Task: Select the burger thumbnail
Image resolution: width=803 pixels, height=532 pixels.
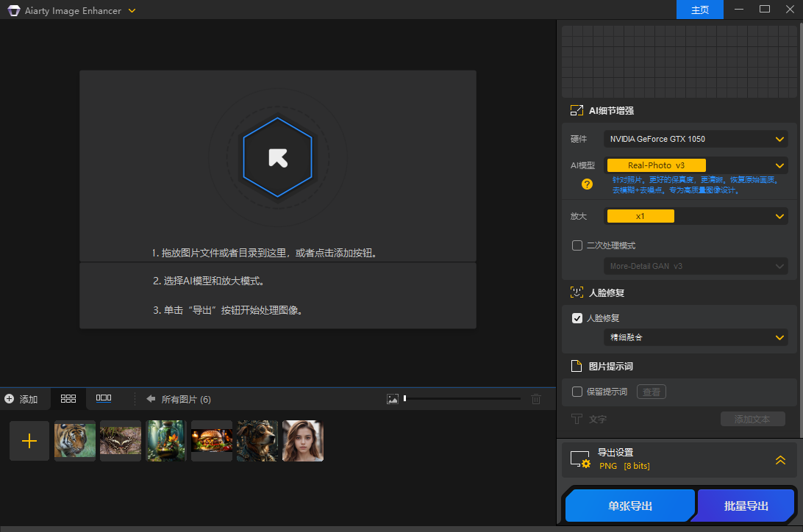Action: pyautogui.click(x=212, y=441)
